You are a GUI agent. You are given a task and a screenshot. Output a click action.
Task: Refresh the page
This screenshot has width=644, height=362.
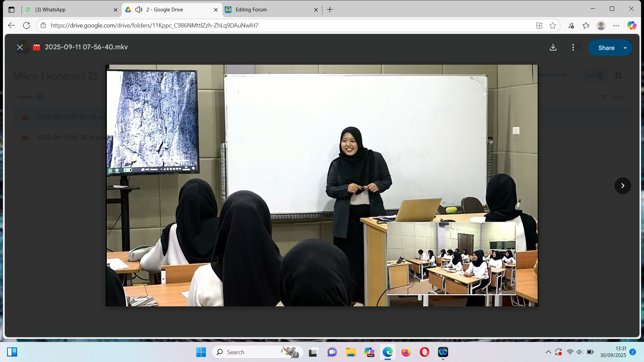26,25
